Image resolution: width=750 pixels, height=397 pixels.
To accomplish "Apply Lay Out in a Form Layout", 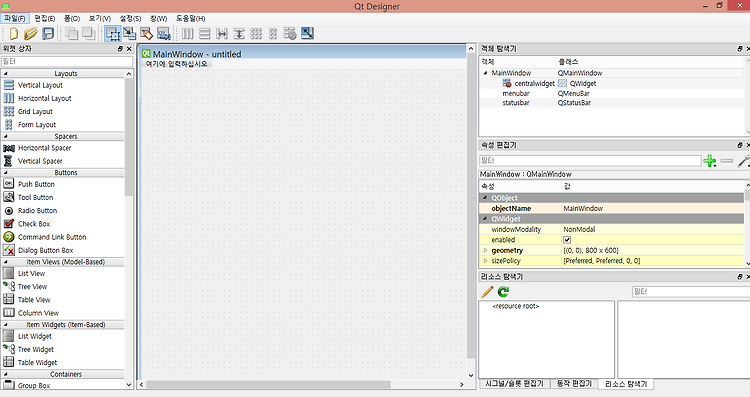I will pos(273,33).
